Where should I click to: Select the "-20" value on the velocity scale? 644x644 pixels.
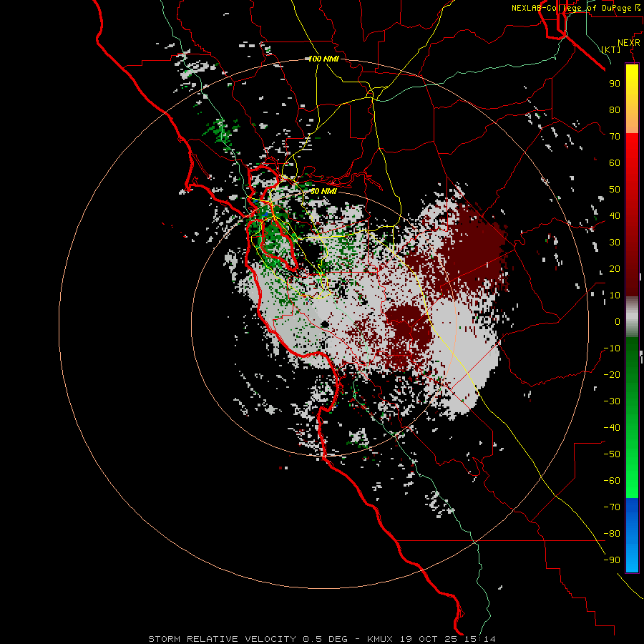click(x=612, y=375)
